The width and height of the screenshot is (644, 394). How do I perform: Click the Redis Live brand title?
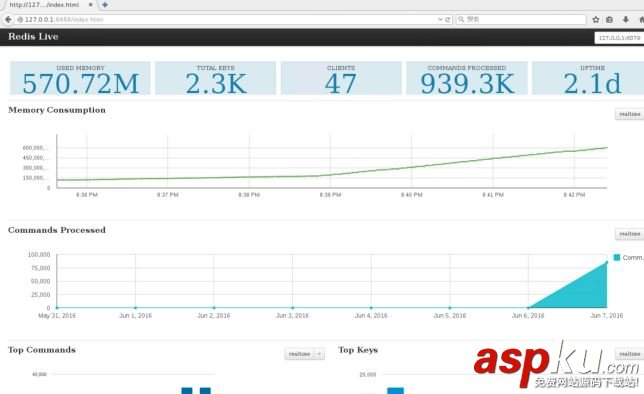click(33, 37)
